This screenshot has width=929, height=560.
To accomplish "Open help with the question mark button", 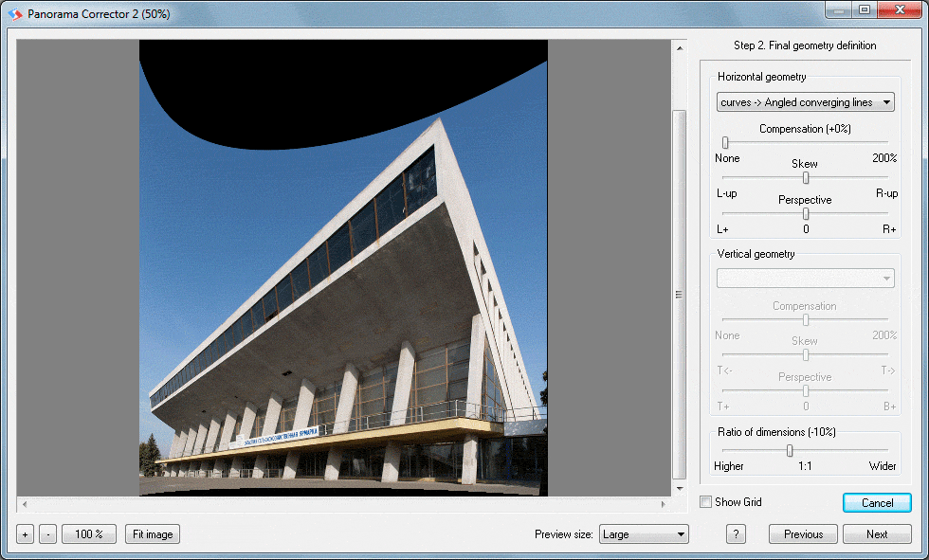I will click(x=737, y=534).
